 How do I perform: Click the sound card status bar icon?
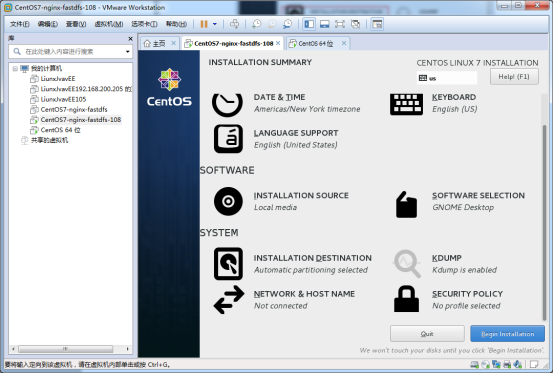[x=518, y=365]
